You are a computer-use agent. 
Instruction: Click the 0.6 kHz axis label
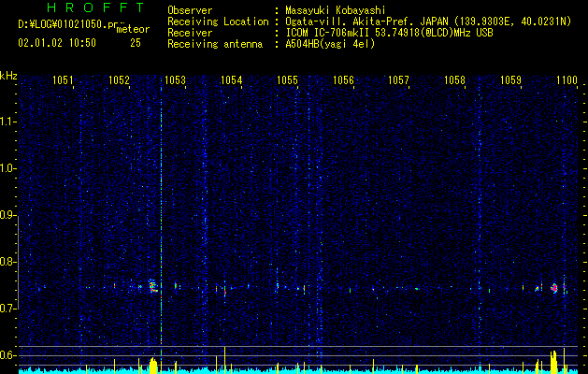(8, 355)
